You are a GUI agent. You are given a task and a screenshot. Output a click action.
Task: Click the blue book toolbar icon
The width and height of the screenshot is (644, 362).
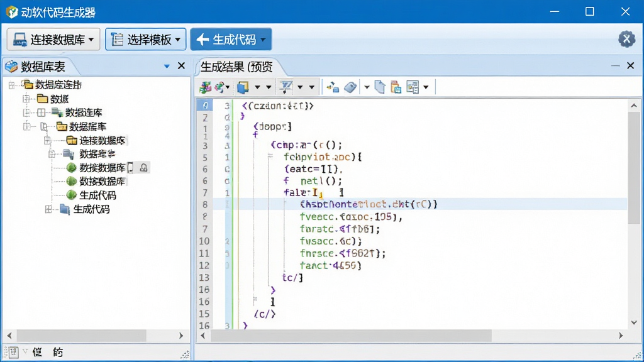[x=243, y=87]
